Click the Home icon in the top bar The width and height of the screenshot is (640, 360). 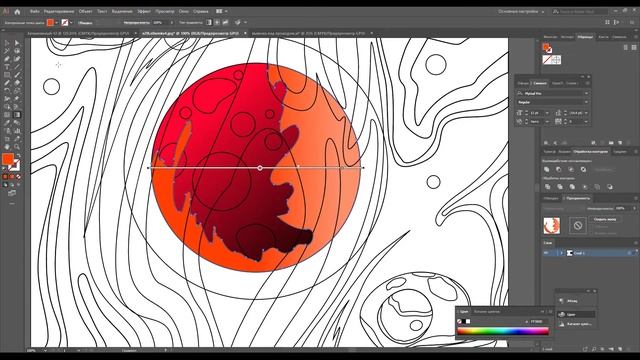17,11
